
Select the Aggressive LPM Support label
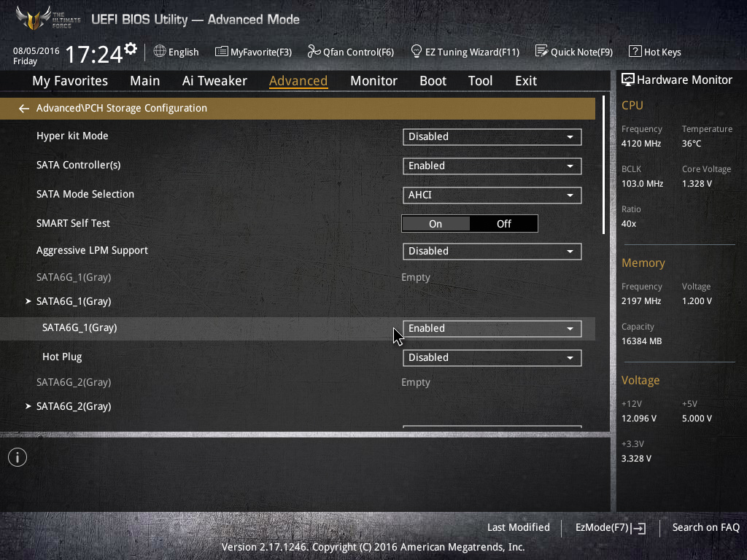tap(93, 251)
